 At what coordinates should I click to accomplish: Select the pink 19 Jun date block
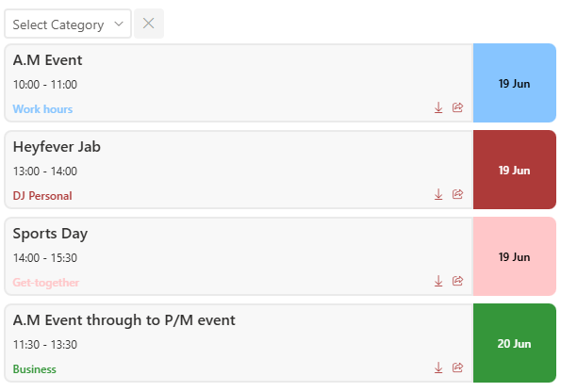click(515, 256)
